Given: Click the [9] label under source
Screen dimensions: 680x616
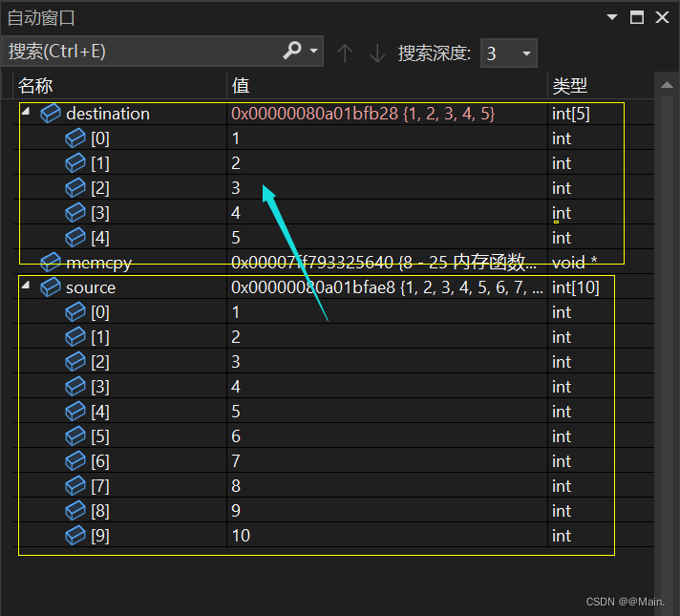Looking at the screenshot, I should [x=100, y=536].
